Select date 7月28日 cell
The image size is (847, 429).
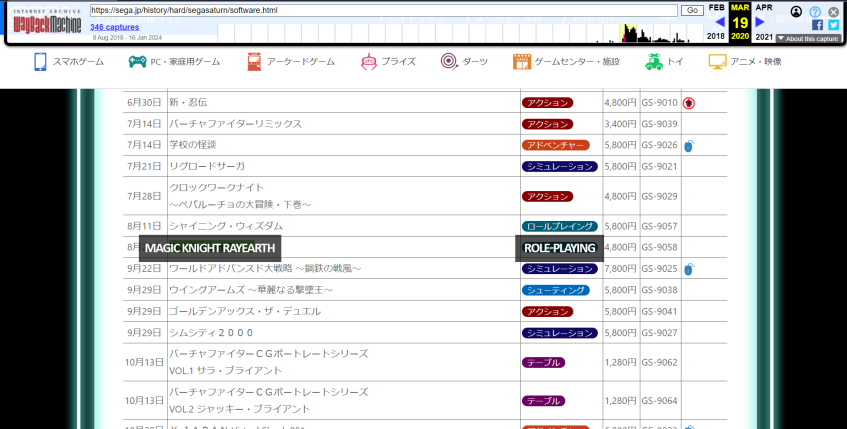[144, 196]
